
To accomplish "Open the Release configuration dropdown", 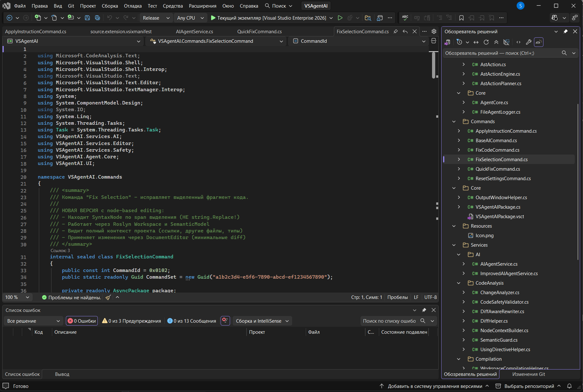I will 156,18.
